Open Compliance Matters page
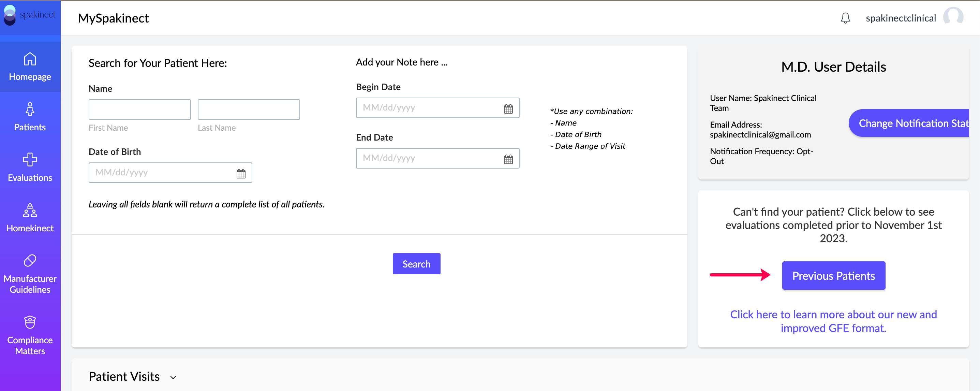The image size is (980, 391). point(30,335)
